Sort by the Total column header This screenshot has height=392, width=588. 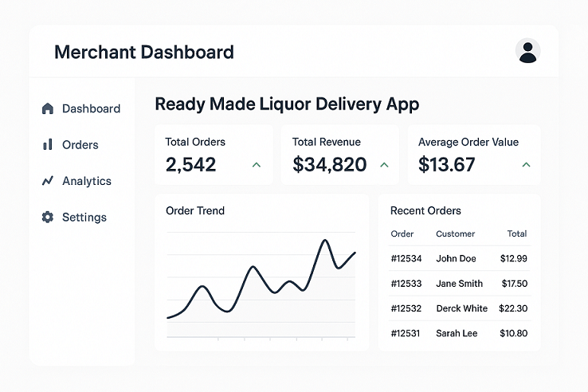click(517, 233)
